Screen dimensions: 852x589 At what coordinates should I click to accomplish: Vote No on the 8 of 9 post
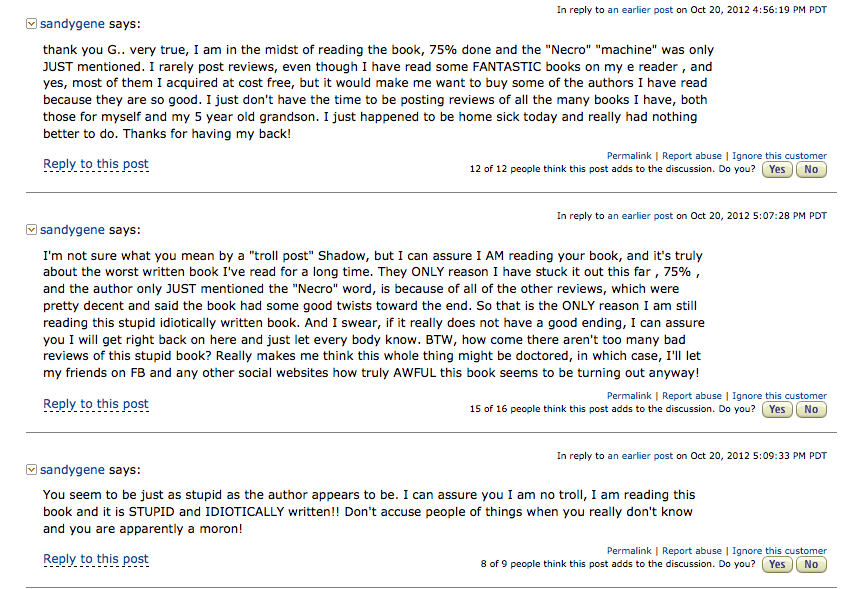click(811, 565)
